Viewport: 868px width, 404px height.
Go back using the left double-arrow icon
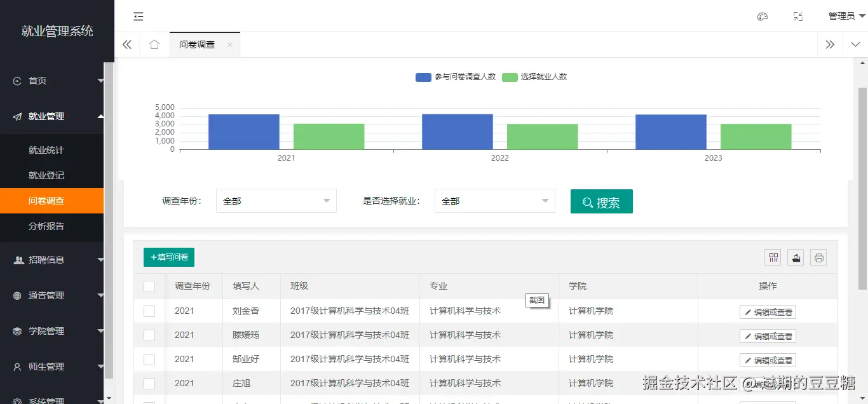pos(126,44)
